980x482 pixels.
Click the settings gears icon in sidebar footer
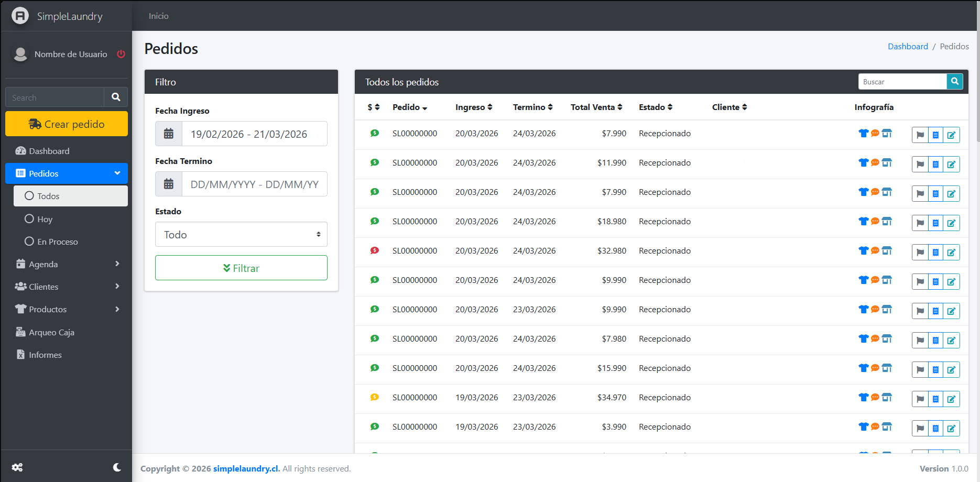pyautogui.click(x=17, y=467)
